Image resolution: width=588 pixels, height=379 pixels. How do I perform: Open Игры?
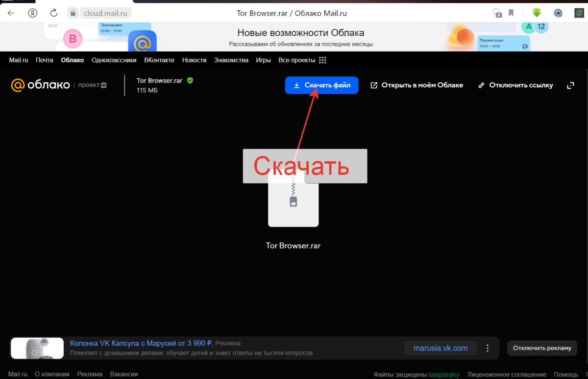[x=263, y=60]
